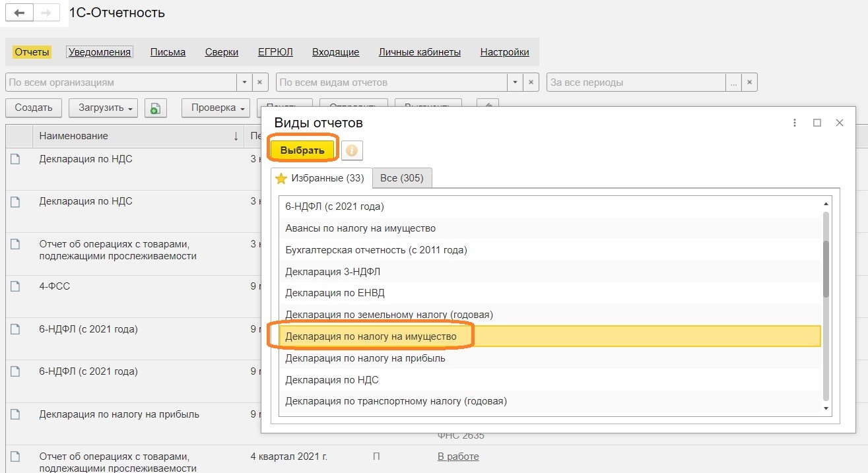The image size is (868, 473).
Task: Expand the По всем видам отчетов dropdown
Action: [515, 82]
